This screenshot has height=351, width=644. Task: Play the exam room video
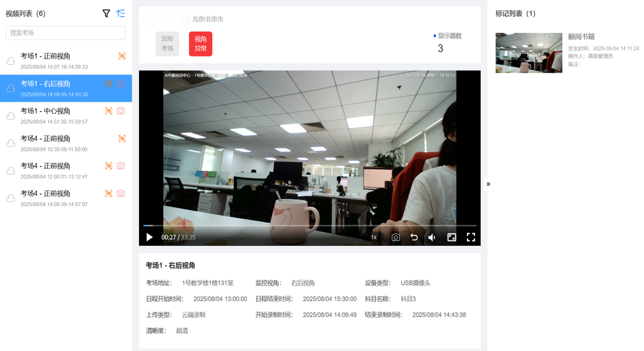point(150,237)
